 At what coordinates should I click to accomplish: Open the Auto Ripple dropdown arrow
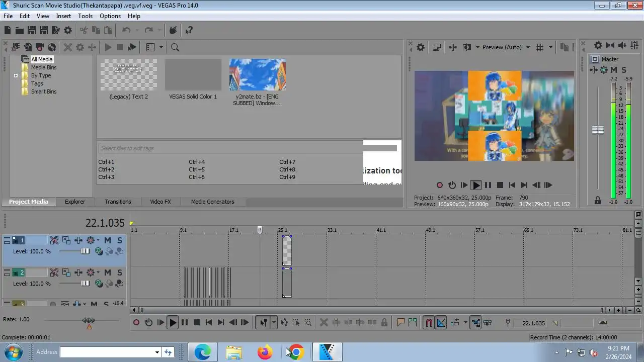465,323
